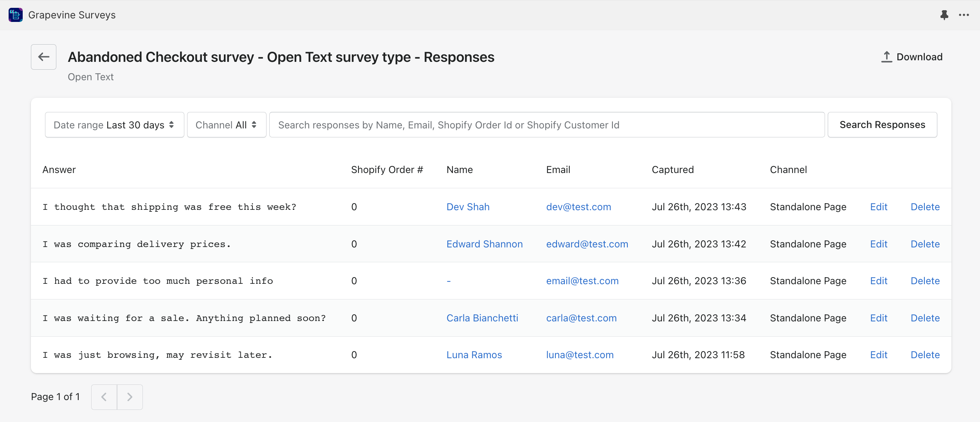The height and width of the screenshot is (422, 980).
Task: Click captured time "Jul 26th, 2023 11:58"
Action: coord(698,355)
